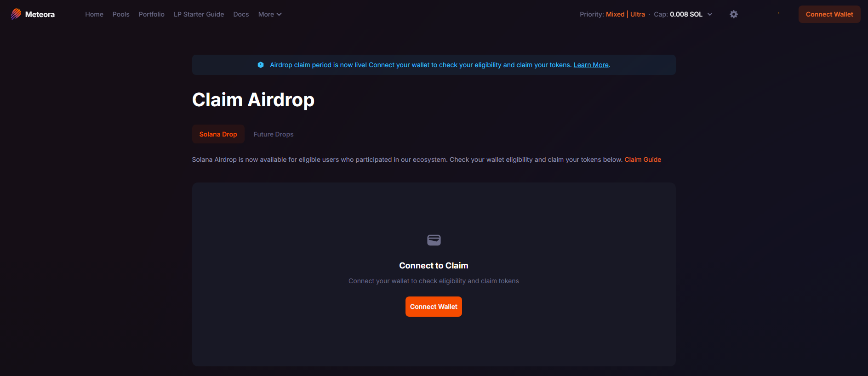Screen dimensions: 868x376
Task: Click the Meteora logo icon
Action: 16,14
